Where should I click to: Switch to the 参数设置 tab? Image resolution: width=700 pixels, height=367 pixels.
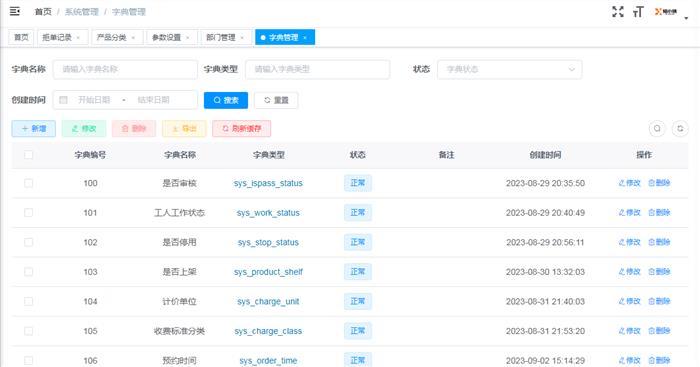coord(171,38)
